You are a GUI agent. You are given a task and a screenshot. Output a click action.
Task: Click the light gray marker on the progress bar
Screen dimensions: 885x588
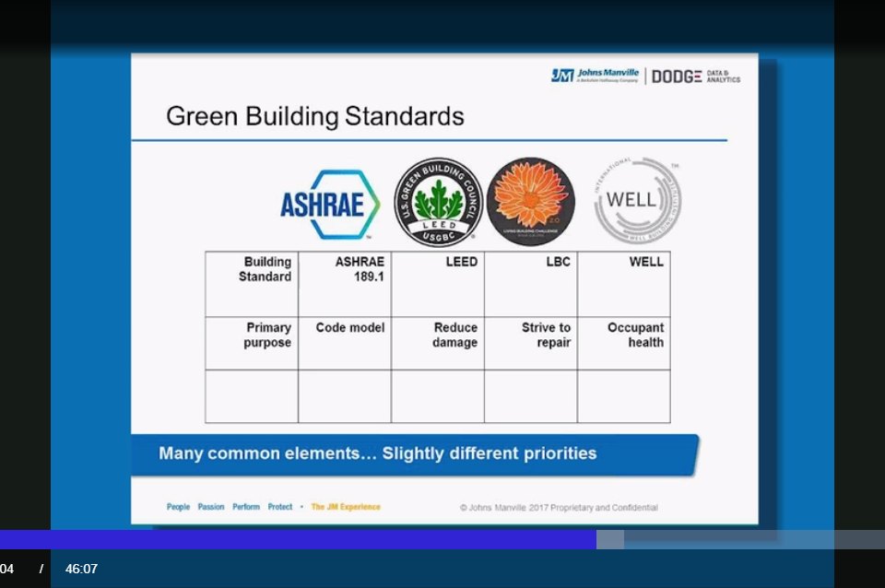pos(610,539)
